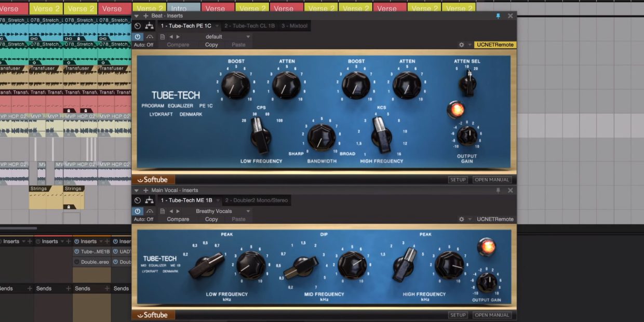The height and width of the screenshot is (322, 644).
Task: Click the automation clock icon in Main Vocal window
Action: 138,200
